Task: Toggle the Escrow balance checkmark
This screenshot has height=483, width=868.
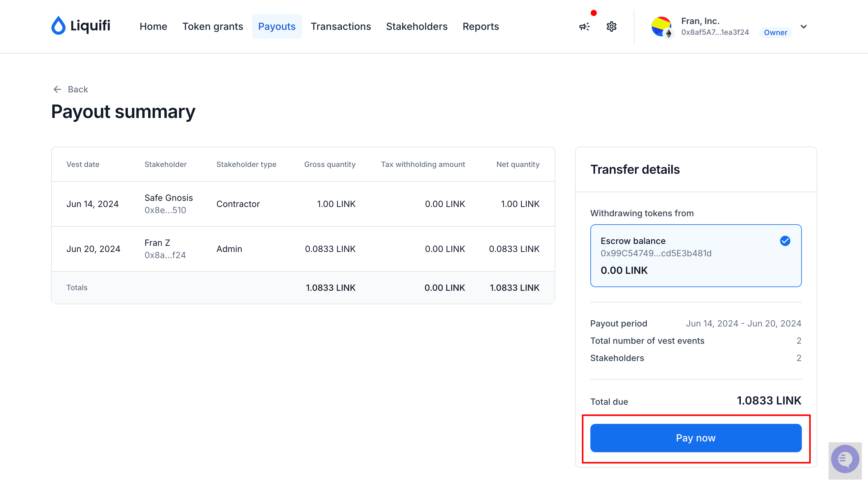Action: (785, 241)
